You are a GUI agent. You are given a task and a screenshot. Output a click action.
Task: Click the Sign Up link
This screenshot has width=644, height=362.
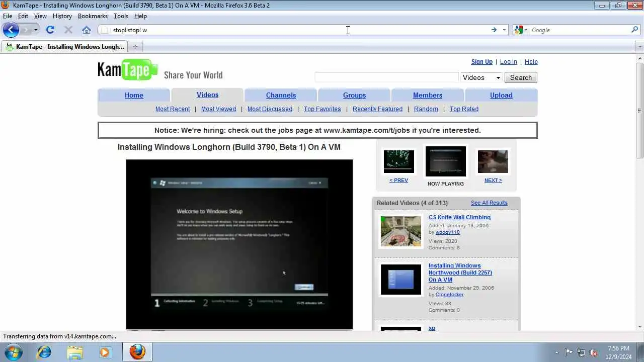pyautogui.click(x=481, y=62)
